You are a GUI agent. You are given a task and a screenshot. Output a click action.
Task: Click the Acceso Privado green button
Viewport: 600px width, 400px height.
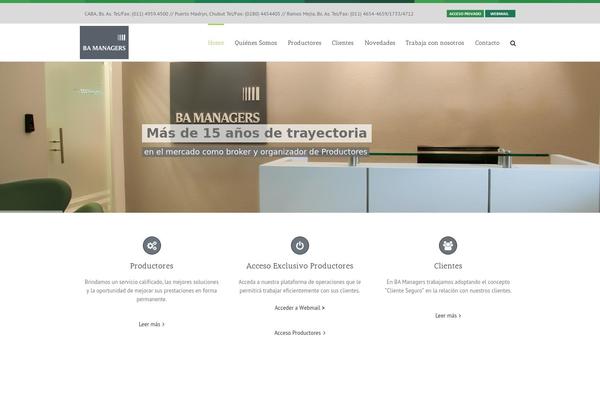(465, 14)
